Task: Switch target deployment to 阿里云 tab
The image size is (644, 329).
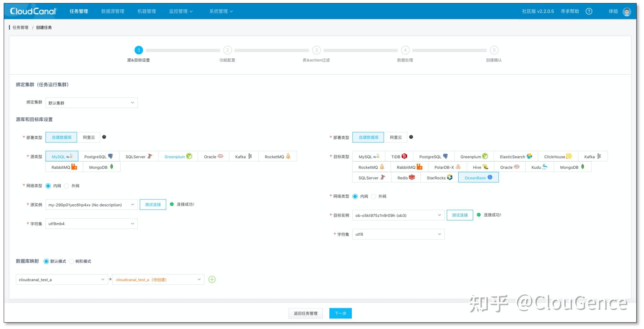Action: (x=396, y=137)
